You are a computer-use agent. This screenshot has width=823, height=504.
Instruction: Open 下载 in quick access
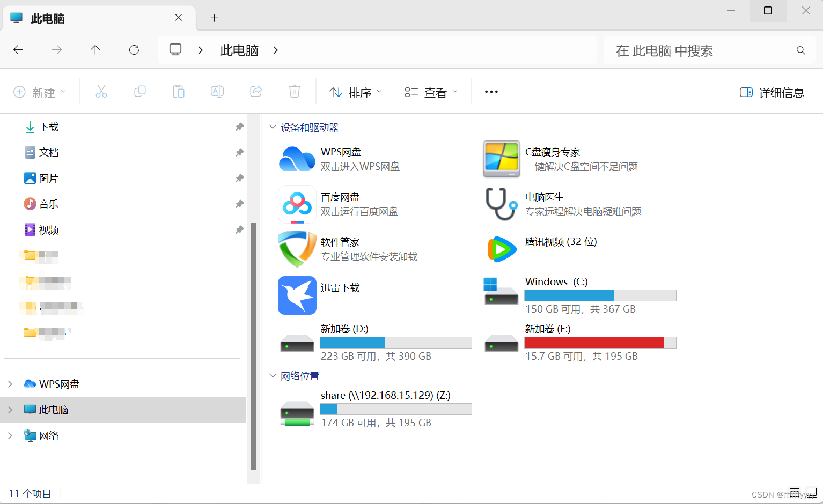(x=42, y=127)
